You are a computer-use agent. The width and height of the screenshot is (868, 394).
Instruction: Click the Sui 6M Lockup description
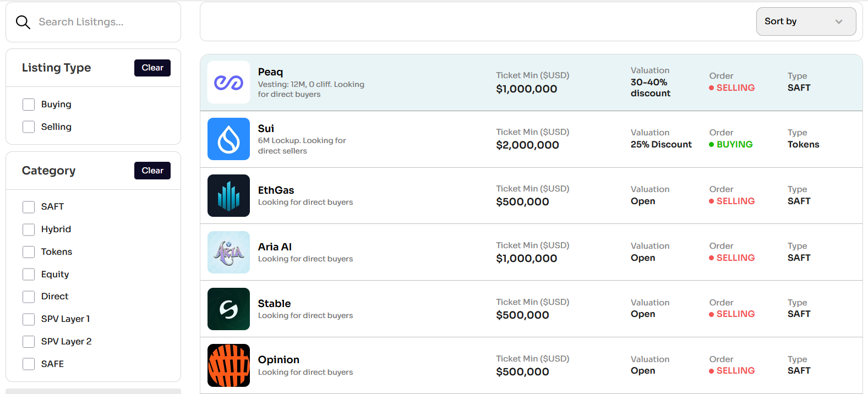pyautogui.click(x=302, y=146)
